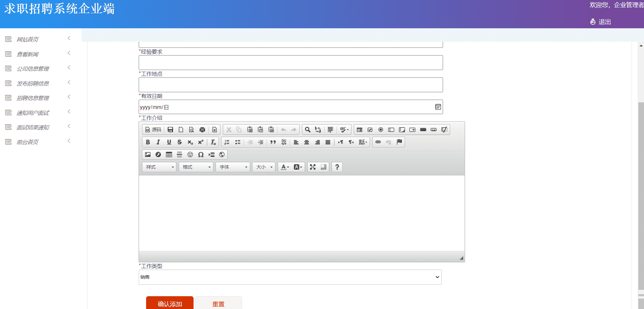The image size is (644, 309).
Task: Toggle block quote formatting
Action: [273, 142]
